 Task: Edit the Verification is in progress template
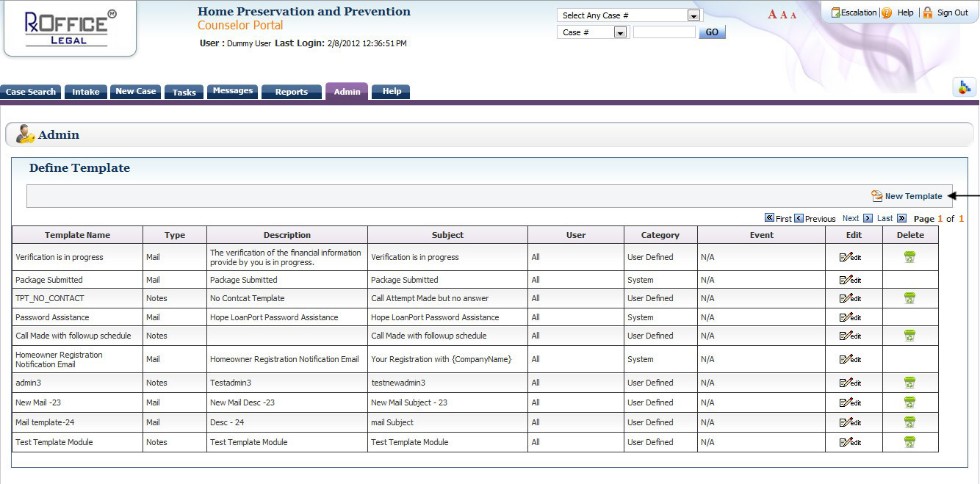point(850,257)
